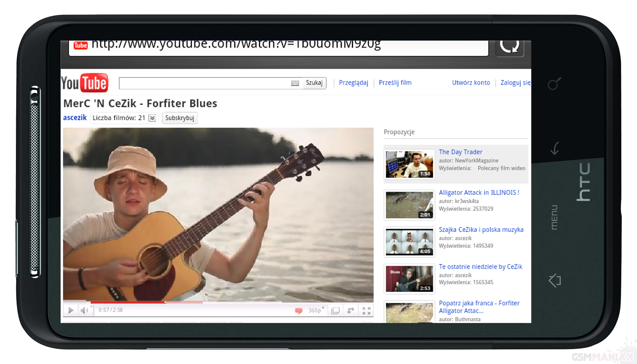Click the Subskrybuj button
Viewport: 637px width, 364px height.
coord(180,118)
